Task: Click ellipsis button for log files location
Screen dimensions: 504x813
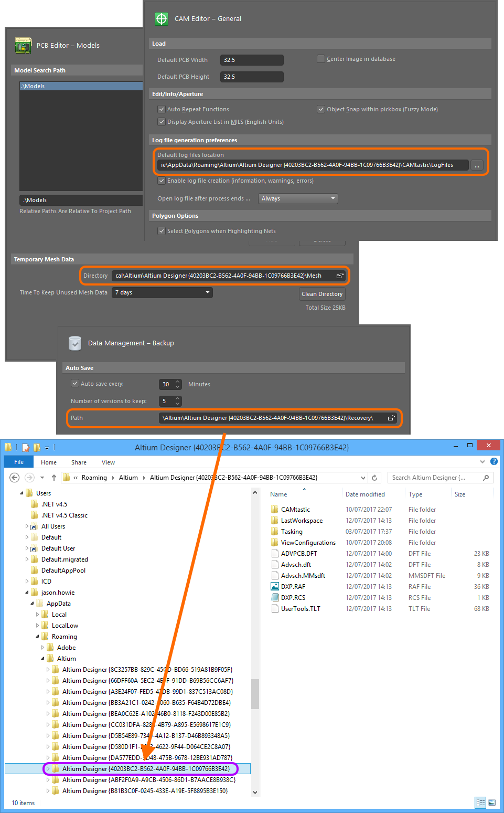Action: point(477,165)
